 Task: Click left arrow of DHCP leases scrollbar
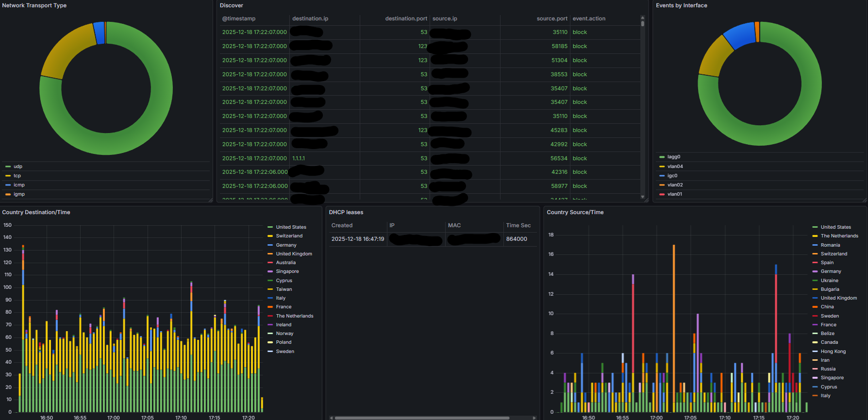[332, 418]
